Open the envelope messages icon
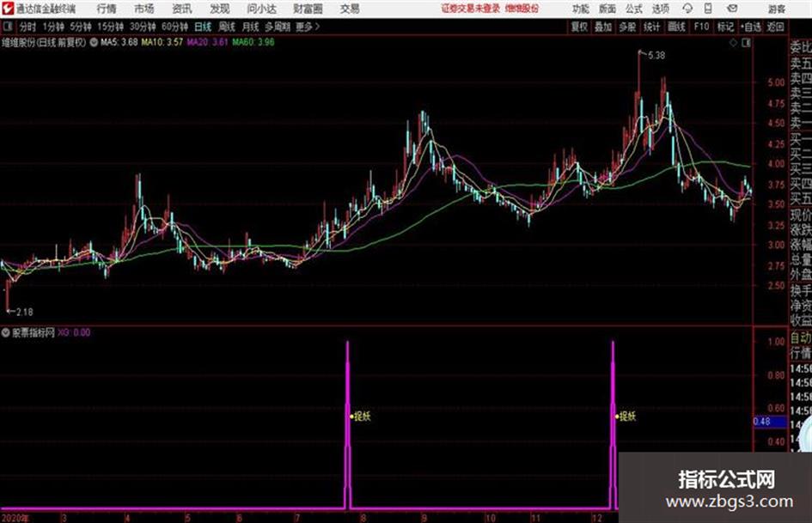 pos(732,9)
